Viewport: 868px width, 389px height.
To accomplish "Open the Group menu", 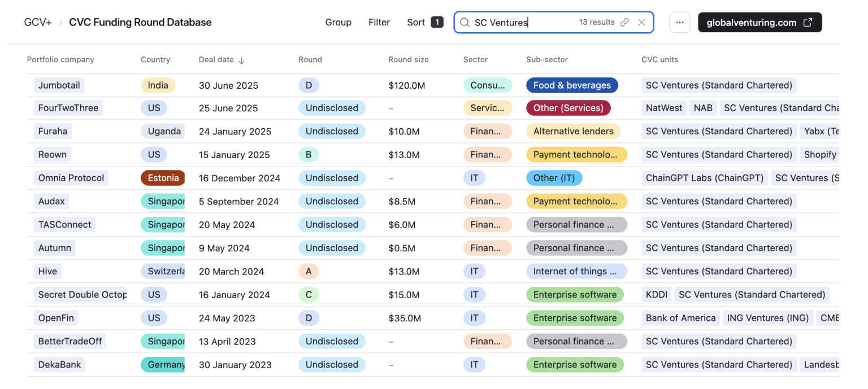I will coord(338,23).
